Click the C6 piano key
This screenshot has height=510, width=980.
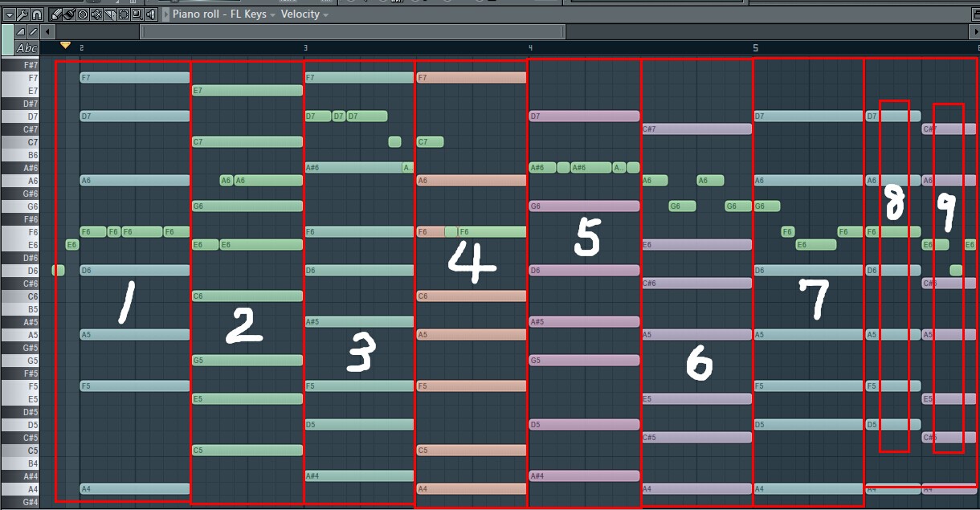pos(20,296)
